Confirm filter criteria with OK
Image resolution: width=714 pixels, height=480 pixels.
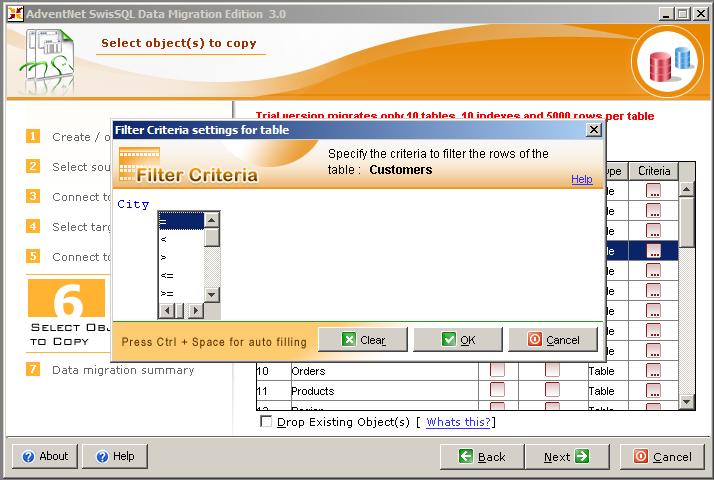[458, 340]
